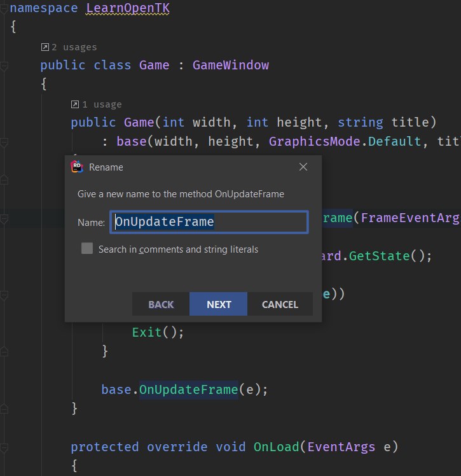461x476 pixels.
Task: Click the Default property after GraphicsMode
Action: tap(395, 141)
